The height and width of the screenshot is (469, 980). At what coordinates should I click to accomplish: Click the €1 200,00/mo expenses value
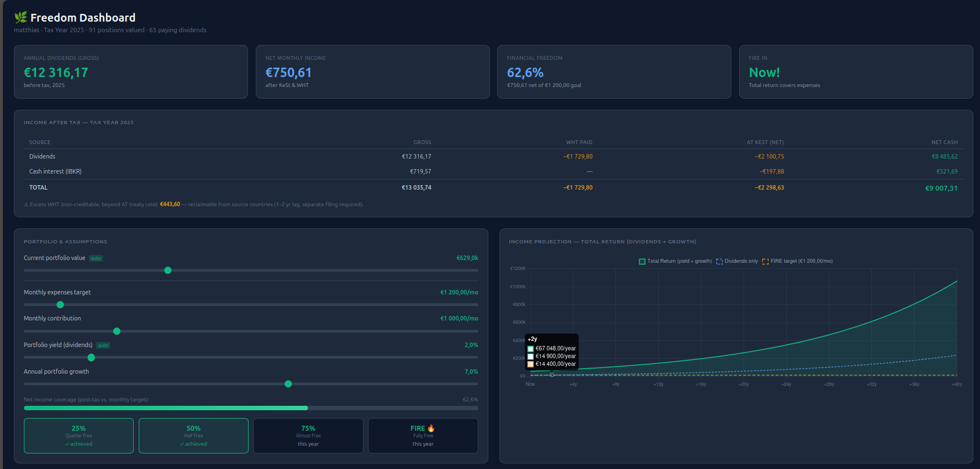point(459,293)
